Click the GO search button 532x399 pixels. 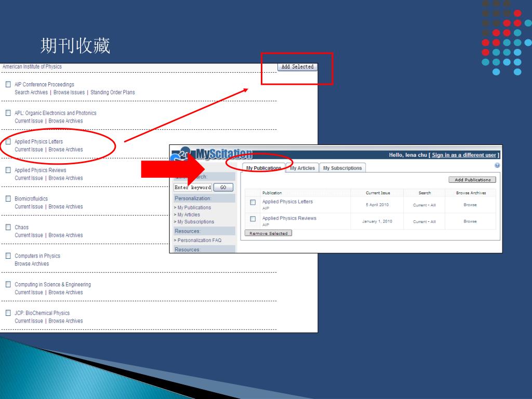point(223,187)
